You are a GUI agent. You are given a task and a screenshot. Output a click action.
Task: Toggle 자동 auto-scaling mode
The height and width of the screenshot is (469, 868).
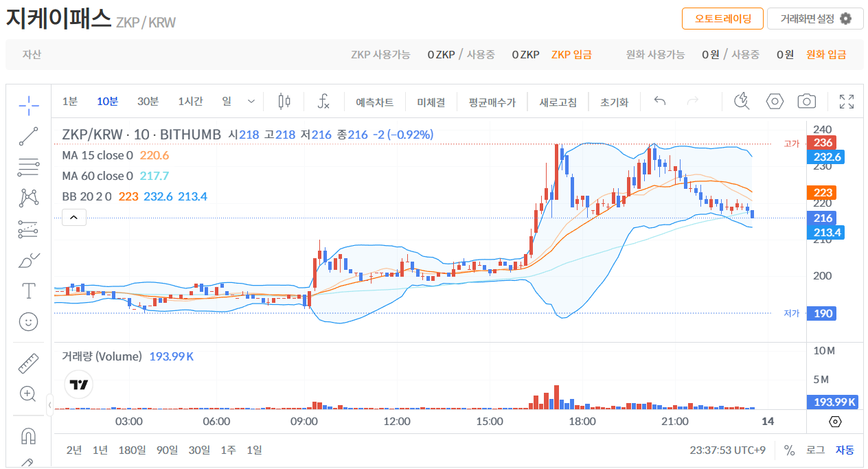[x=847, y=450]
